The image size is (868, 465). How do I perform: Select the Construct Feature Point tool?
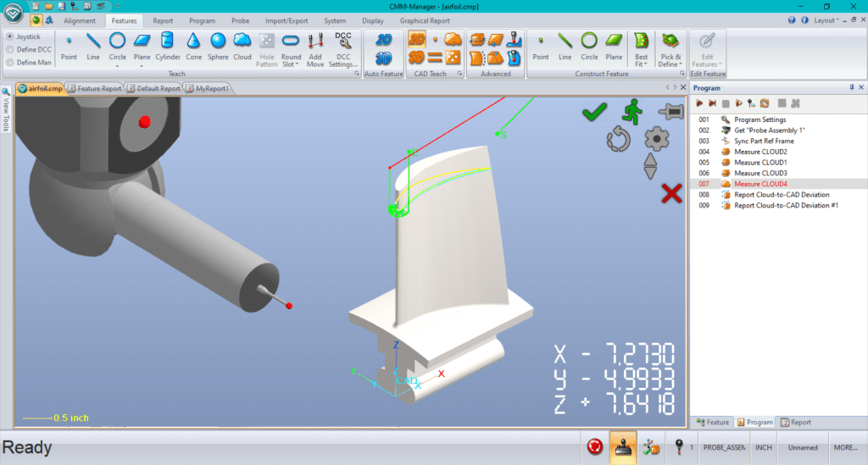pyautogui.click(x=540, y=48)
